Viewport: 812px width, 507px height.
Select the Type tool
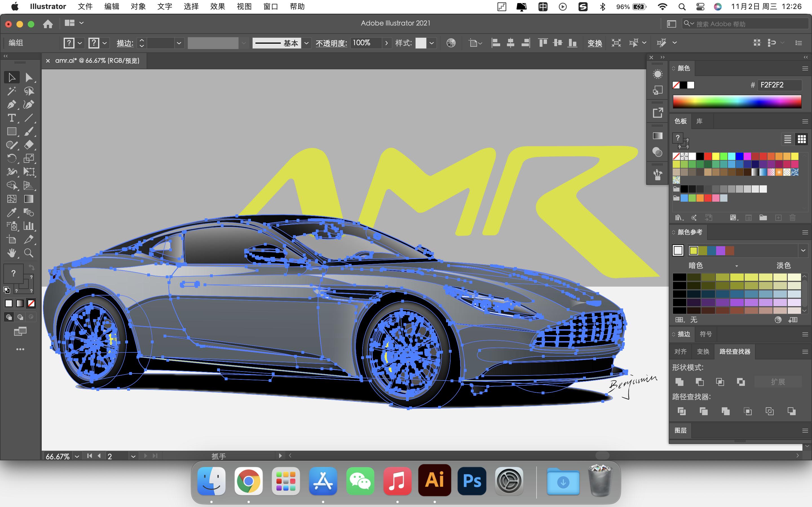[11, 118]
